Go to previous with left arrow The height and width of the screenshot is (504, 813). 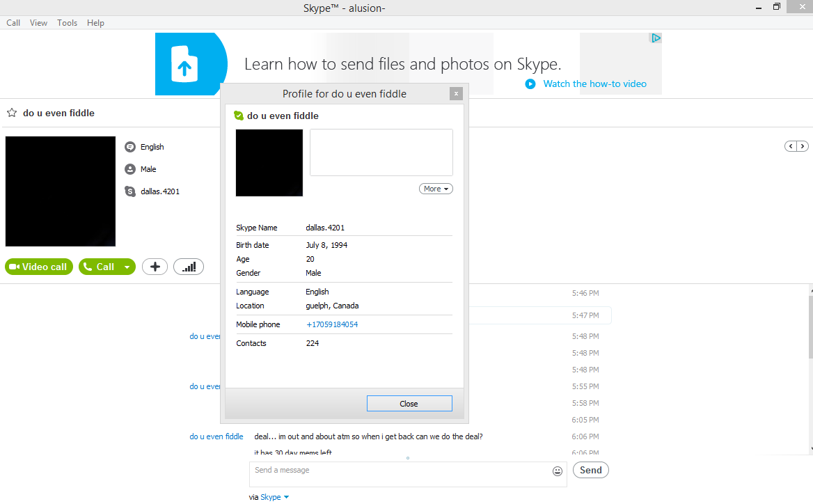[791, 146]
